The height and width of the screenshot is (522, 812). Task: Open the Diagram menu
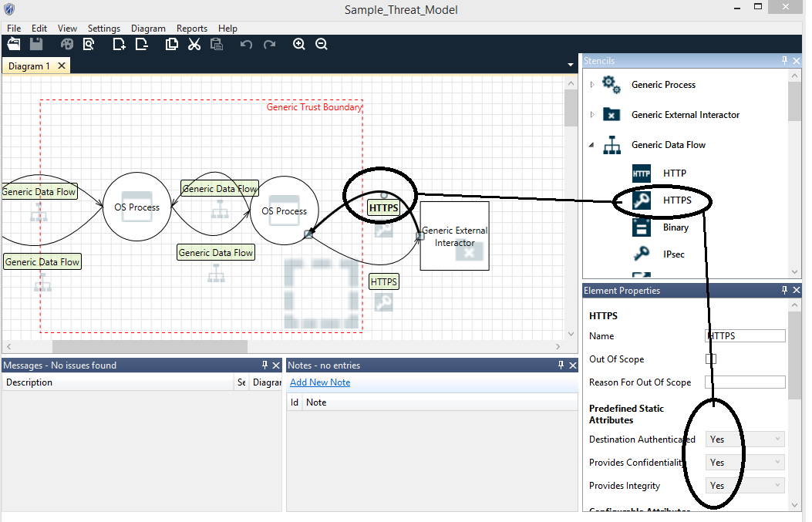(x=148, y=29)
